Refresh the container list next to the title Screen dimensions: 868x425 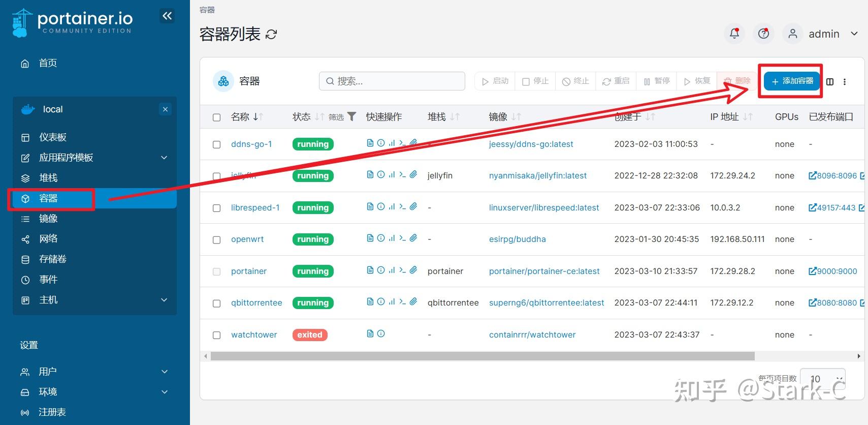click(271, 34)
